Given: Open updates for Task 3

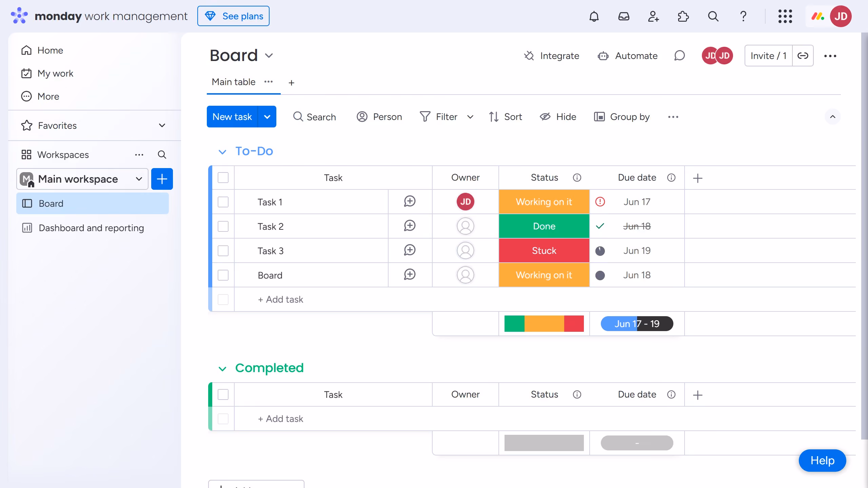Looking at the screenshot, I should pyautogui.click(x=410, y=250).
